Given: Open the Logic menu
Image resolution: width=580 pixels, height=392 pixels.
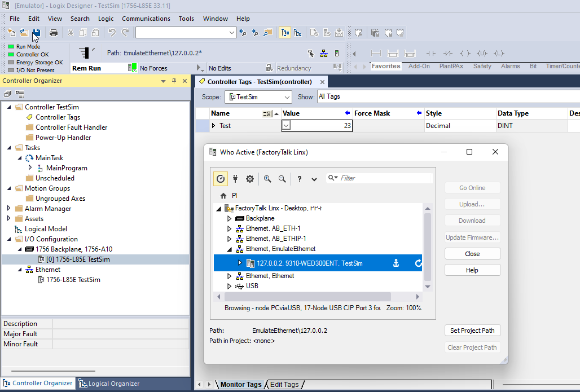Looking at the screenshot, I should (106, 19).
